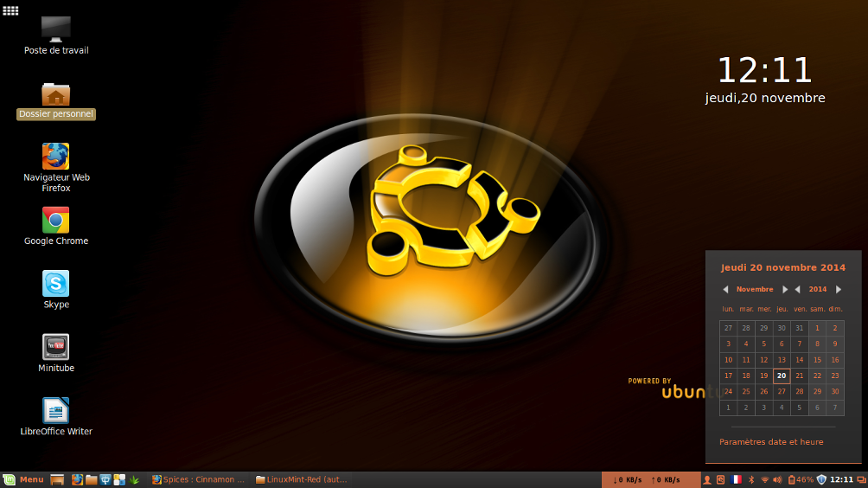868x488 pixels.
Task: Click the jeudi,20 novembre desklet date
Action: 765,98
